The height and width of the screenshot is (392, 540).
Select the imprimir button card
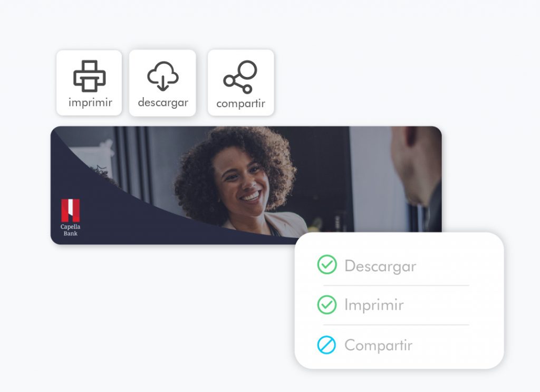[x=89, y=83]
